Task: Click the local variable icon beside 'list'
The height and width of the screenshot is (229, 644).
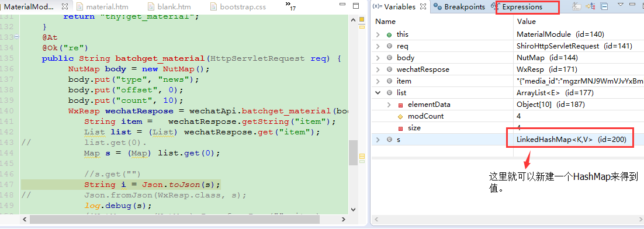Action: point(389,93)
